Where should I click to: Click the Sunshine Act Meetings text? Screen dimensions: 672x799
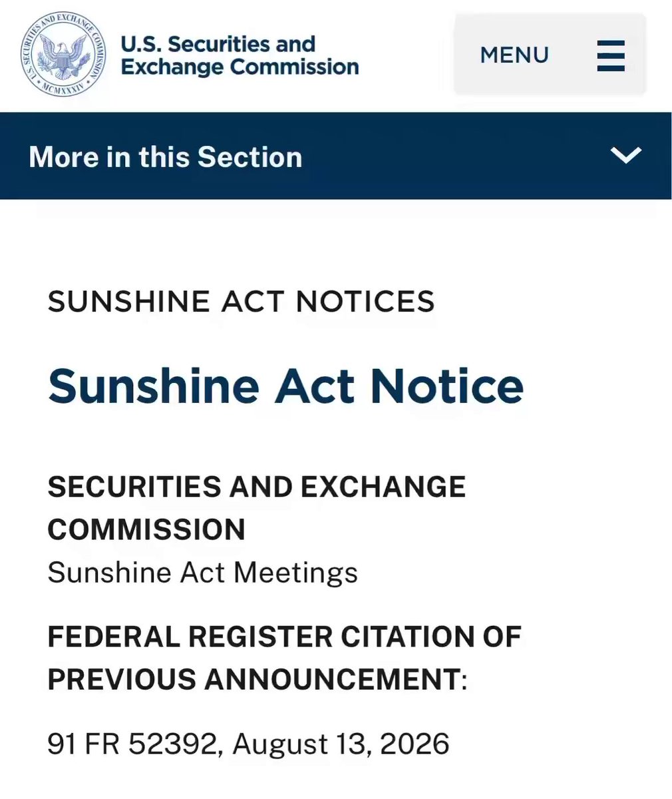click(203, 573)
